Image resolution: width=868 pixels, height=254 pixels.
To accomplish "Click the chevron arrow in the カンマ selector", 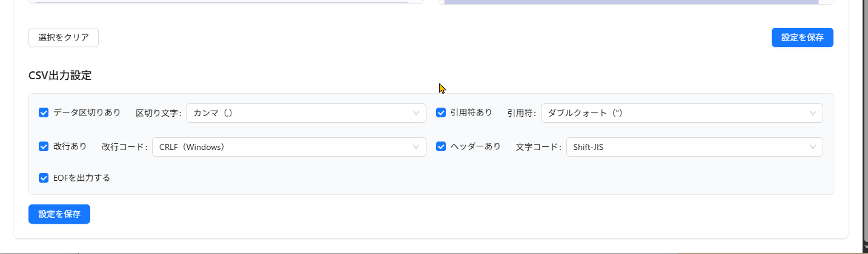I will pyautogui.click(x=416, y=113).
